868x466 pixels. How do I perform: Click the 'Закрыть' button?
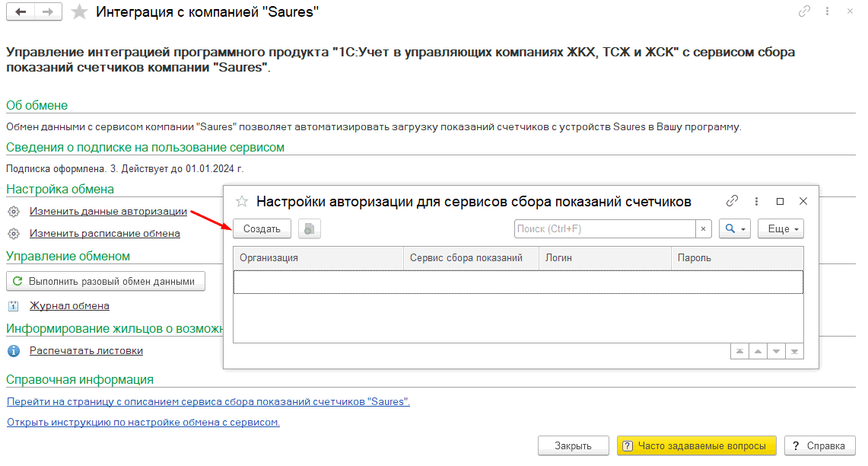point(574,445)
